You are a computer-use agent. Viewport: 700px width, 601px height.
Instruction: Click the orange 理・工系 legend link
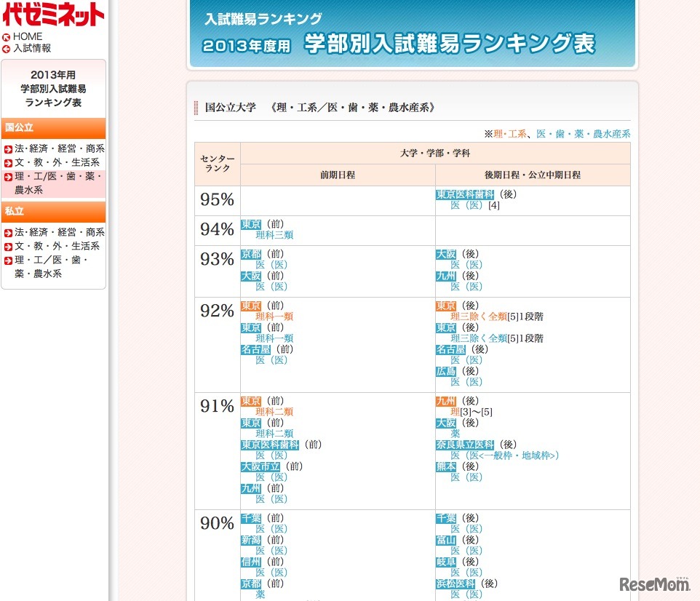pos(510,134)
